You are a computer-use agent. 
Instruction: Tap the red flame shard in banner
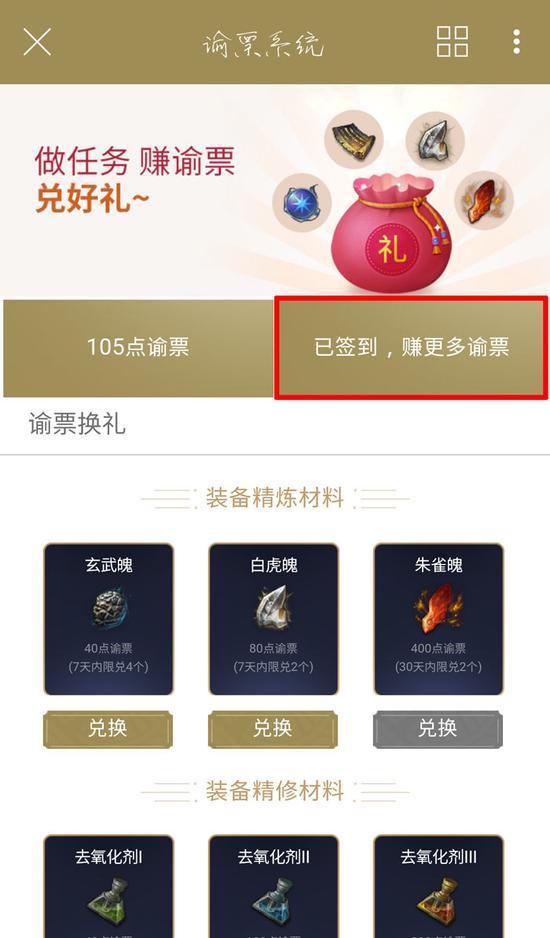pos(484,200)
